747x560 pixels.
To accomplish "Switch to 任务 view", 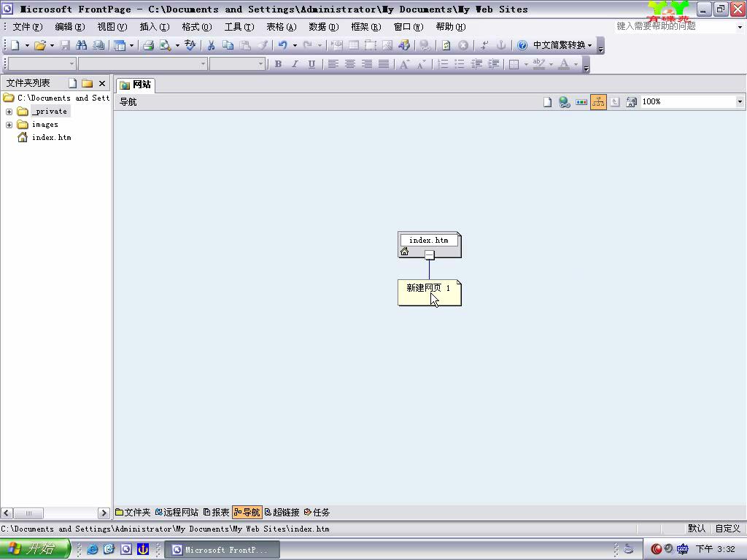I will tap(317, 513).
